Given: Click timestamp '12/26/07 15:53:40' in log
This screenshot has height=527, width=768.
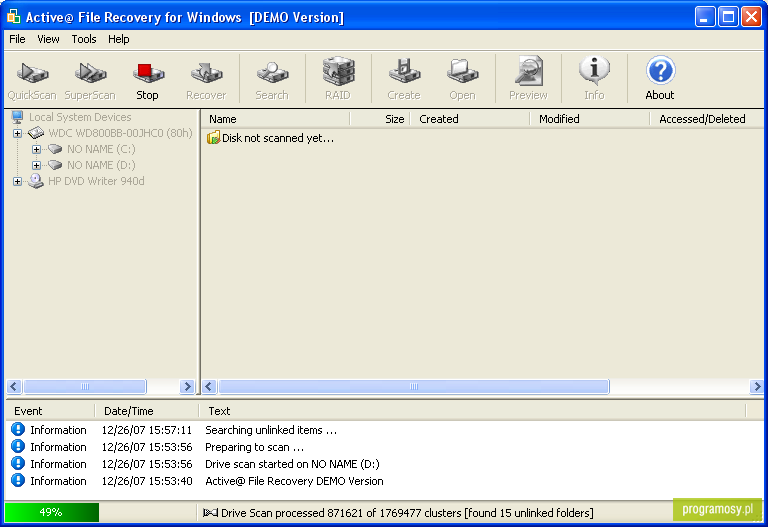Looking at the screenshot, I should (x=147, y=481).
